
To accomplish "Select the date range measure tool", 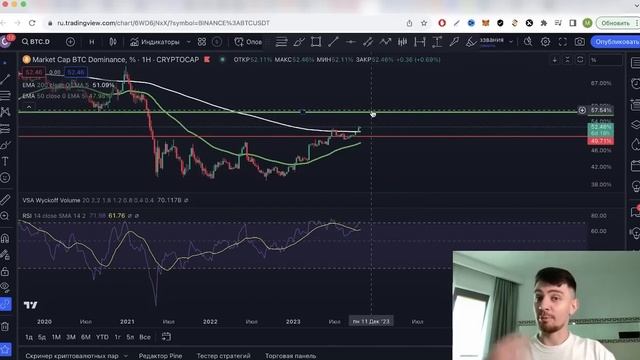I will [420, 42].
